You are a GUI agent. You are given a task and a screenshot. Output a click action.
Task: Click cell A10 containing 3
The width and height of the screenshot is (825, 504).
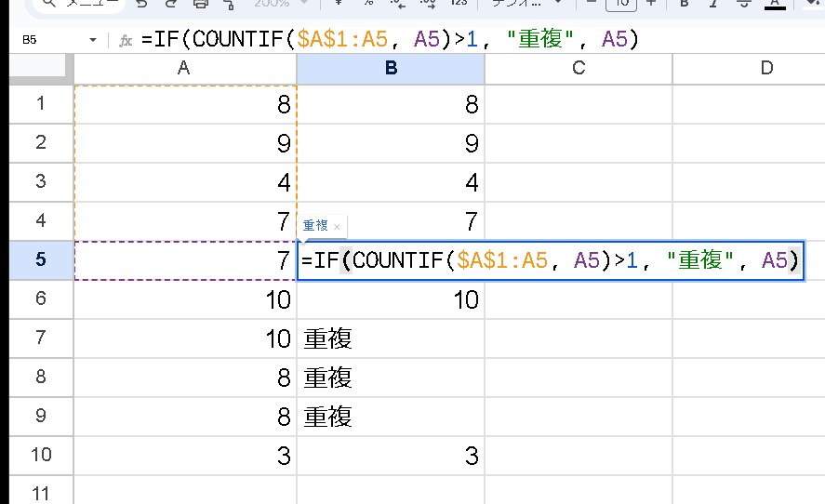click(x=184, y=456)
